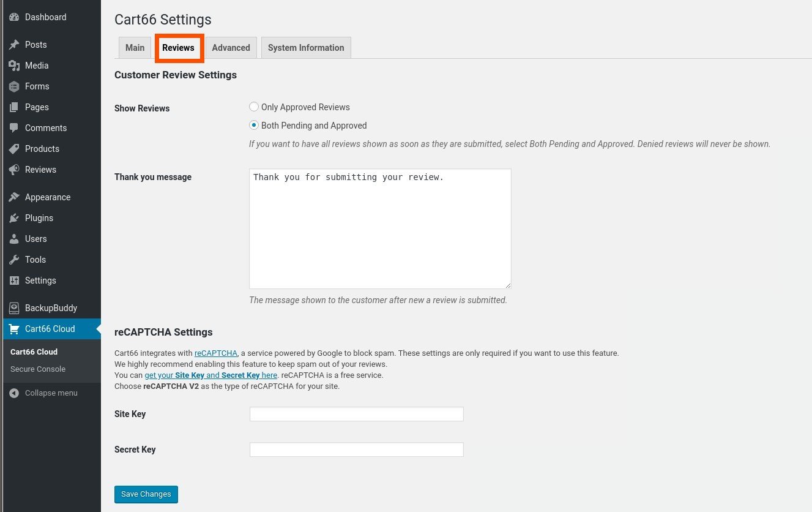Follow the reCAPTCHA link
The width and height of the screenshot is (812, 512).
point(216,353)
